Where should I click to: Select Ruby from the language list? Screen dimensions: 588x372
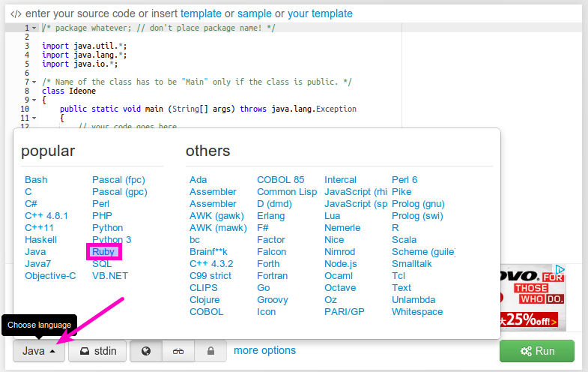click(x=103, y=252)
